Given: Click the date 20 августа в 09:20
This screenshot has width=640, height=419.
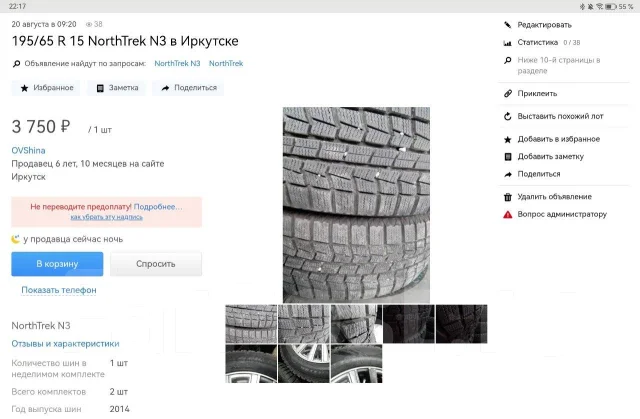Looking at the screenshot, I should (x=44, y=24).
